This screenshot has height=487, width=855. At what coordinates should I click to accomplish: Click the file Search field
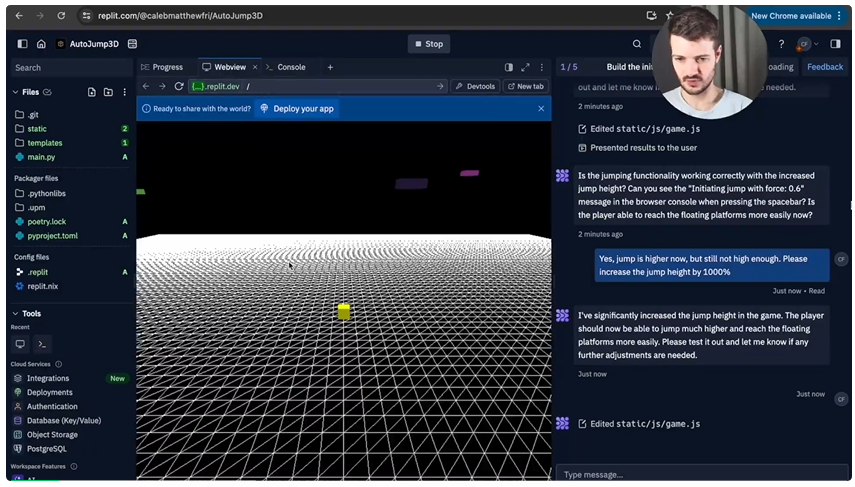point(71,68)
